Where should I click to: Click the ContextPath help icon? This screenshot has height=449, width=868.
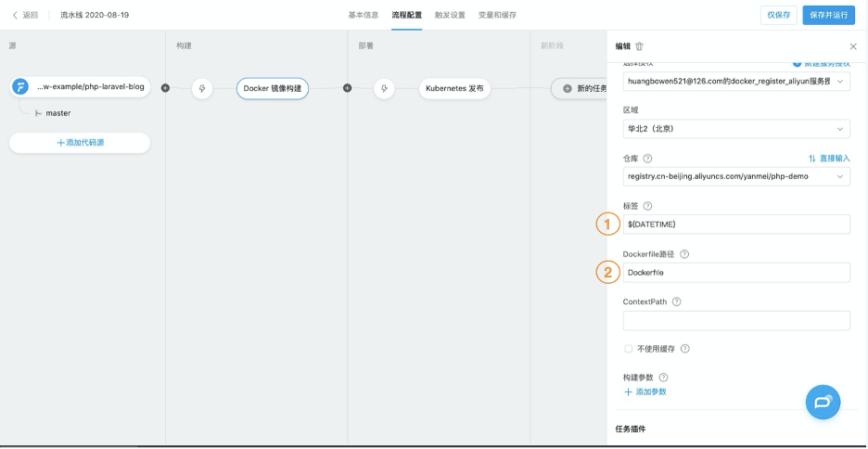tap(676, 301)
